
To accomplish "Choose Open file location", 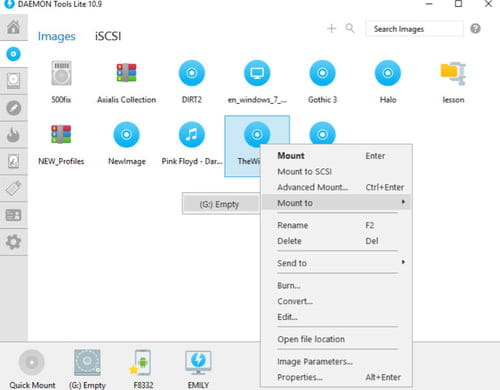I will pos(336,339).
